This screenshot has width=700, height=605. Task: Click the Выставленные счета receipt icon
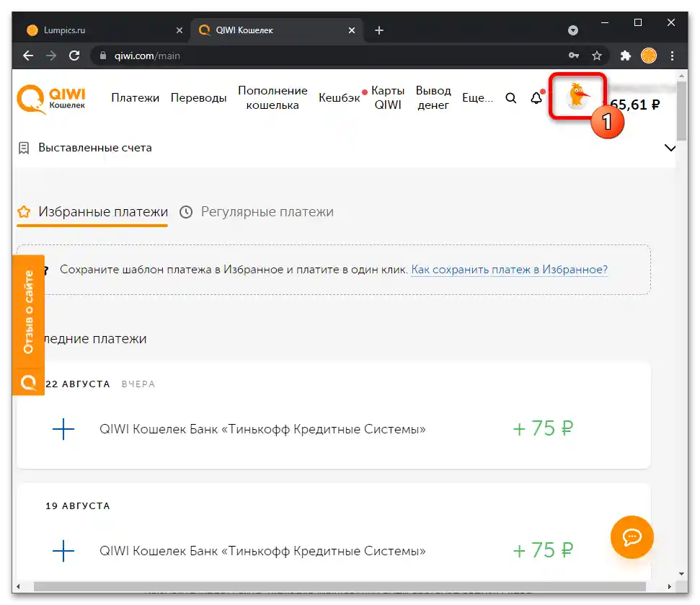(x=24, y=148)
